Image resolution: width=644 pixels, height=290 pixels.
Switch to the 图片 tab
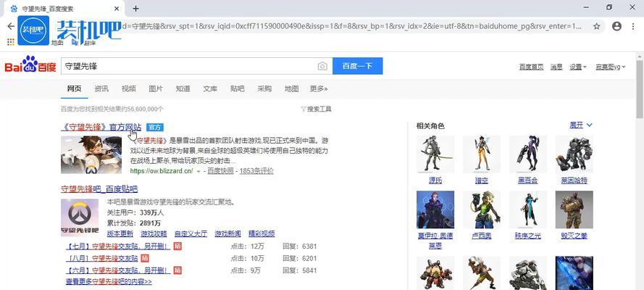[x=156, y=88]
